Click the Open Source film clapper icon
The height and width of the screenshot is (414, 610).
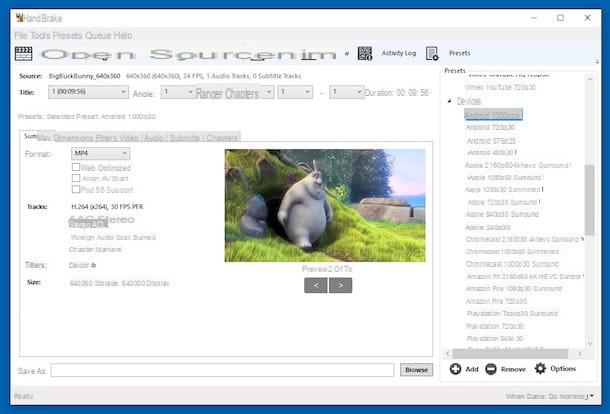[23, 53]
